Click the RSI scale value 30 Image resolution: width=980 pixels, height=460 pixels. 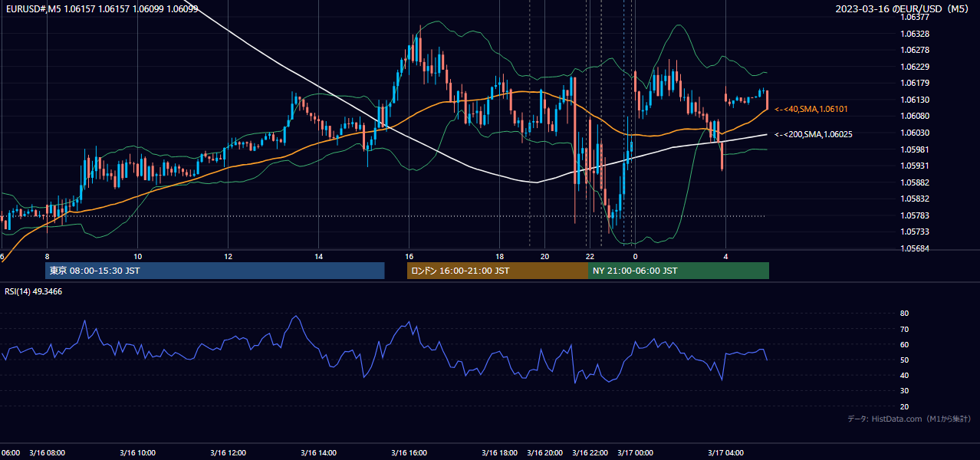click(905, 391)
